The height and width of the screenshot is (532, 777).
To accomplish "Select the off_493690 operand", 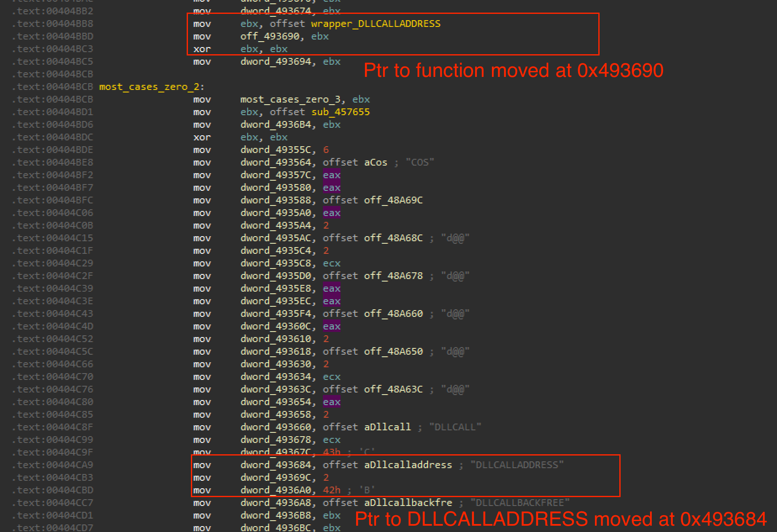I will tap(270, 37).
